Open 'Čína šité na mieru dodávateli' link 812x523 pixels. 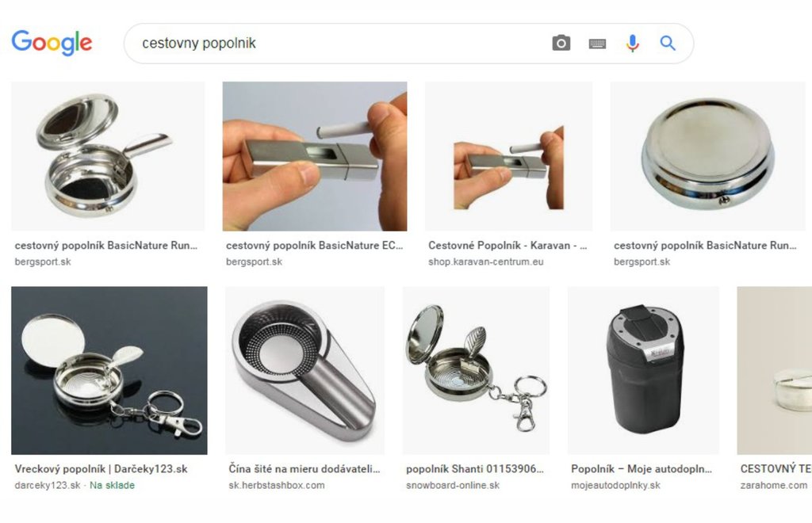pos(304,469)
